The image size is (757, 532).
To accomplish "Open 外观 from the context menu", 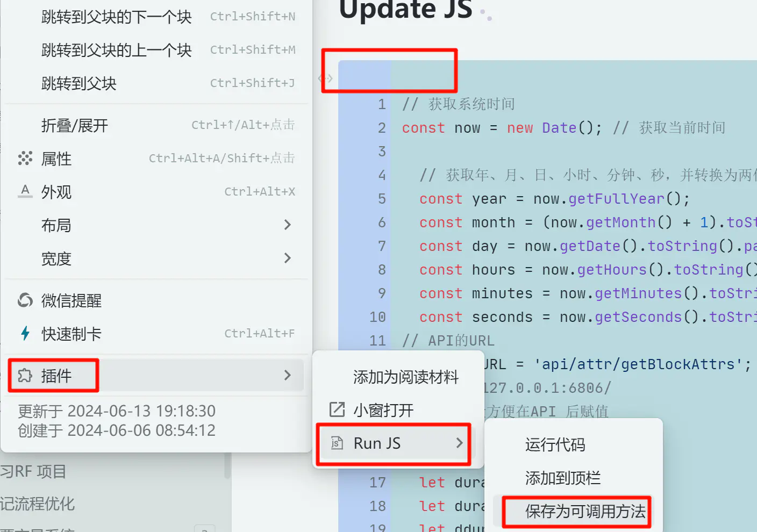I will [x=156, y=192].
